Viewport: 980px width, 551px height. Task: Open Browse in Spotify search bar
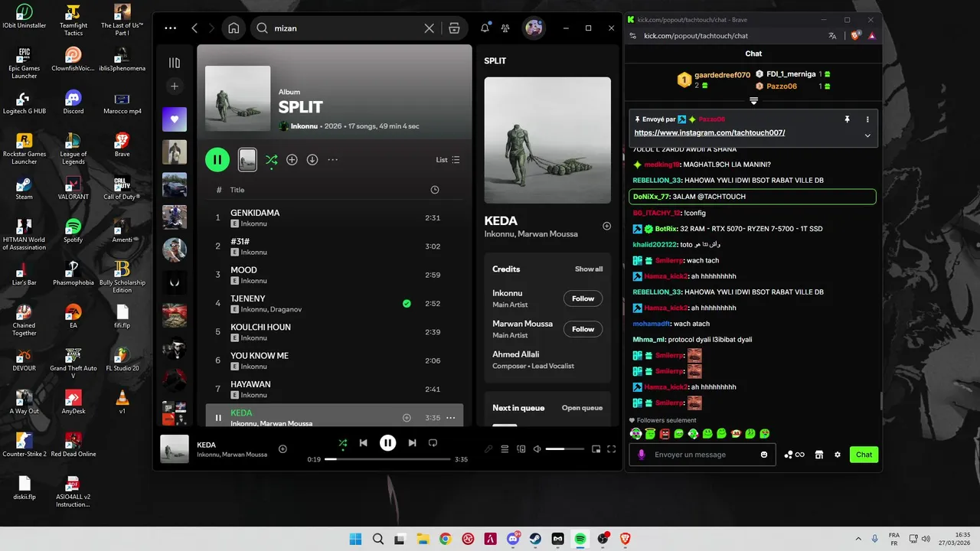tap(454, 28)
